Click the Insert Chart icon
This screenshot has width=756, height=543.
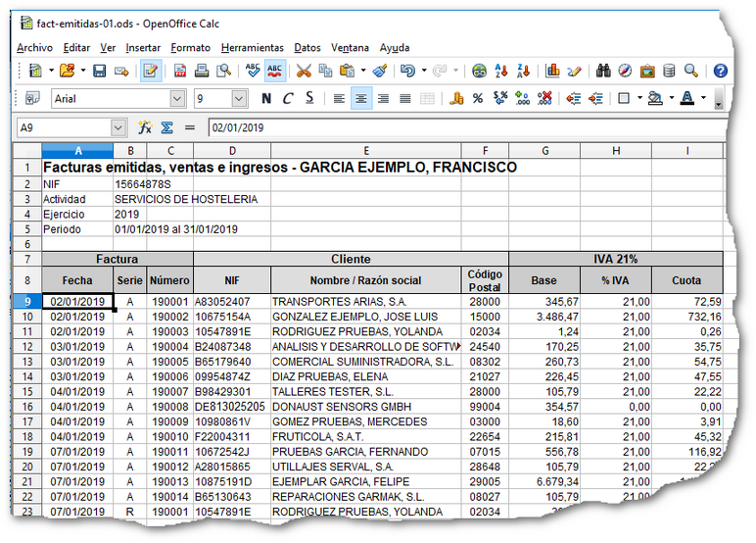point(552,71)
